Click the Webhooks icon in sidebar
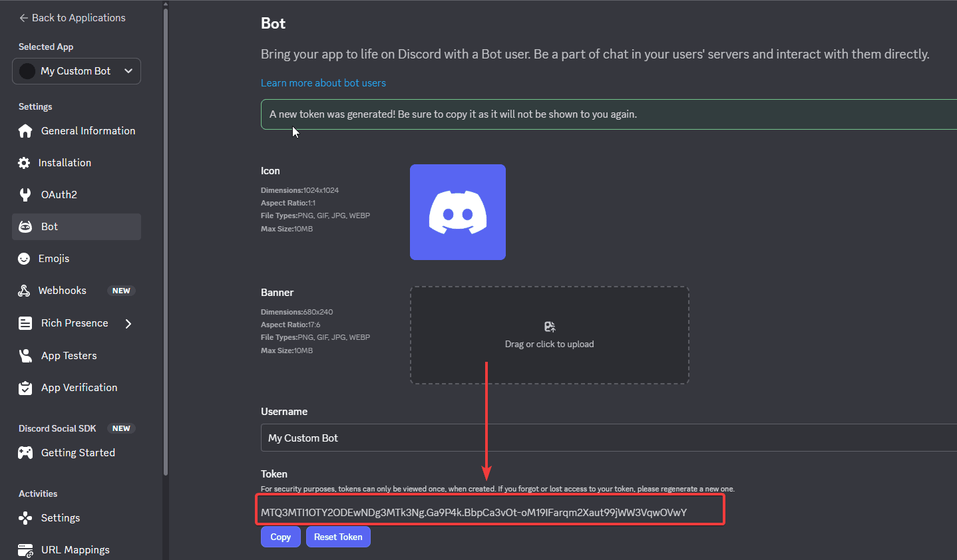 coord(24,291)
